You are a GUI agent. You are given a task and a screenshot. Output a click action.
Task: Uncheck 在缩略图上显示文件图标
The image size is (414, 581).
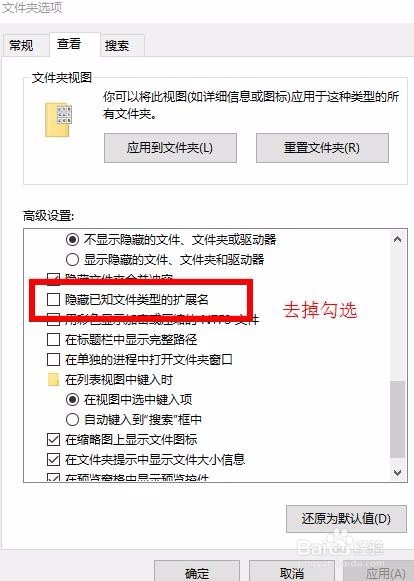(x=53, y=439)
